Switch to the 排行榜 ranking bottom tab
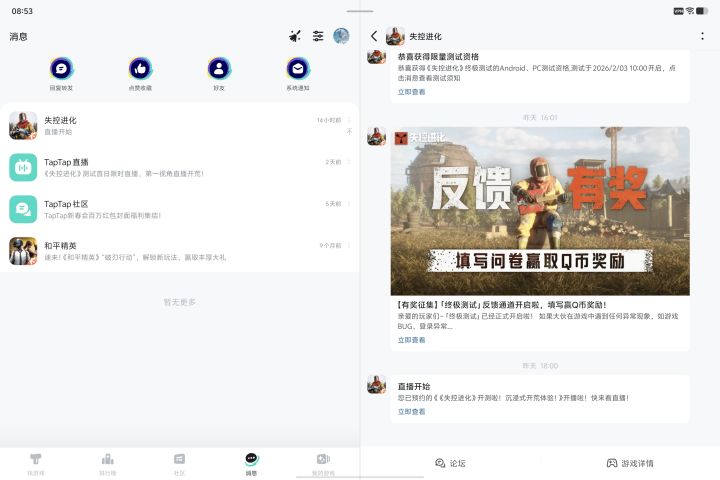 [x=108, y=464]
